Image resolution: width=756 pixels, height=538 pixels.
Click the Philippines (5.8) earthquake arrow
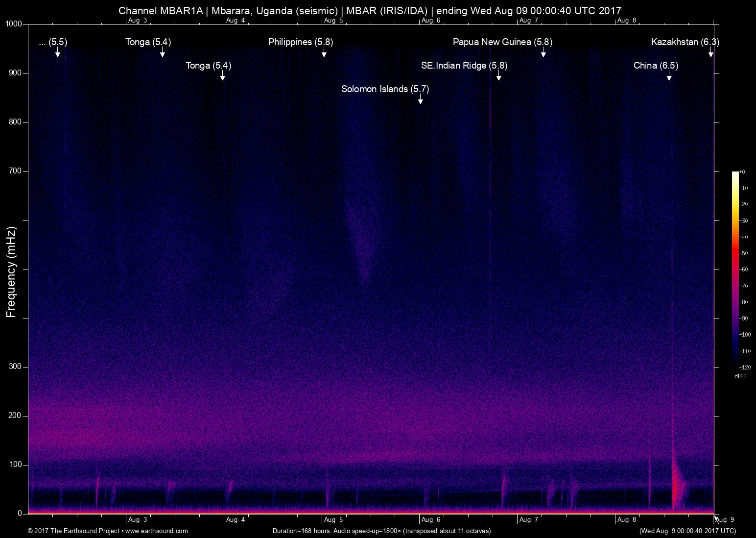pyautogui.click(x=324, y=55)
